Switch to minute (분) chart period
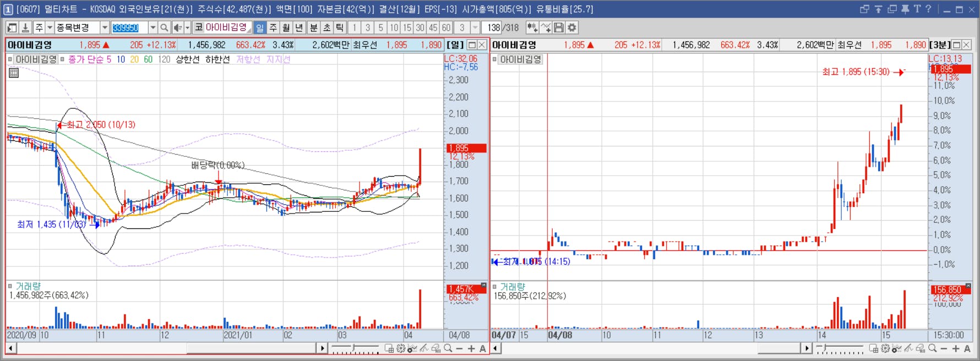The width and height of the screenshot is (980, 361). [313, 28]
